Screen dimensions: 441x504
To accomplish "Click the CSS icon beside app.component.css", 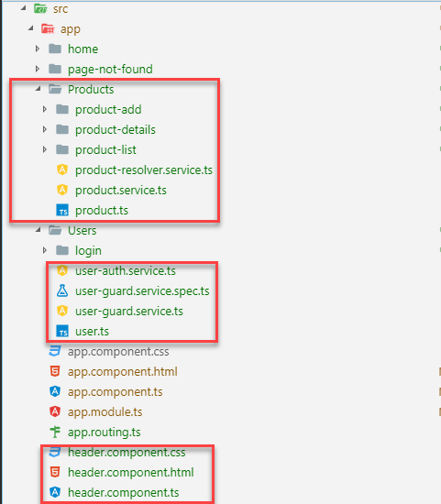I will tap(55, 351).
